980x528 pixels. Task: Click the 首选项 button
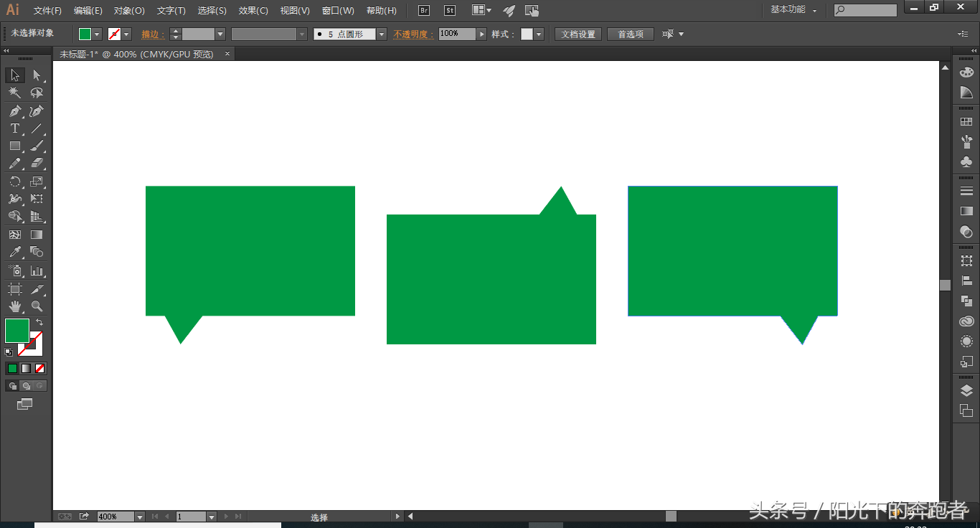pos(631,34)
